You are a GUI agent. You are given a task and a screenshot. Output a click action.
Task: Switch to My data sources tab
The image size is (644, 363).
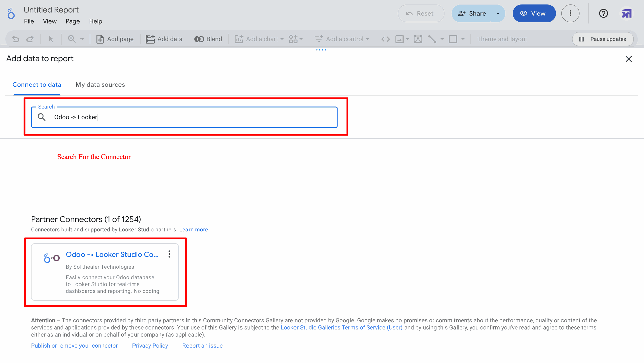point(100,85)
